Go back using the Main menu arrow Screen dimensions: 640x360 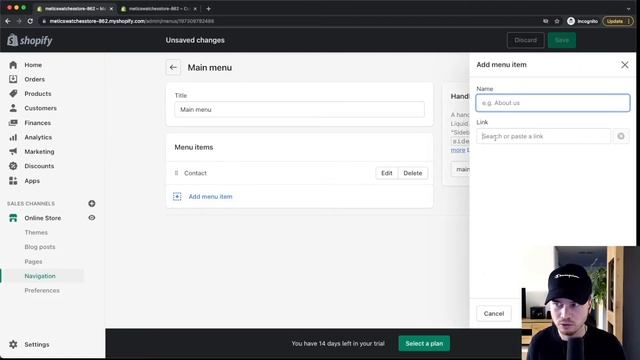[173, 67]
